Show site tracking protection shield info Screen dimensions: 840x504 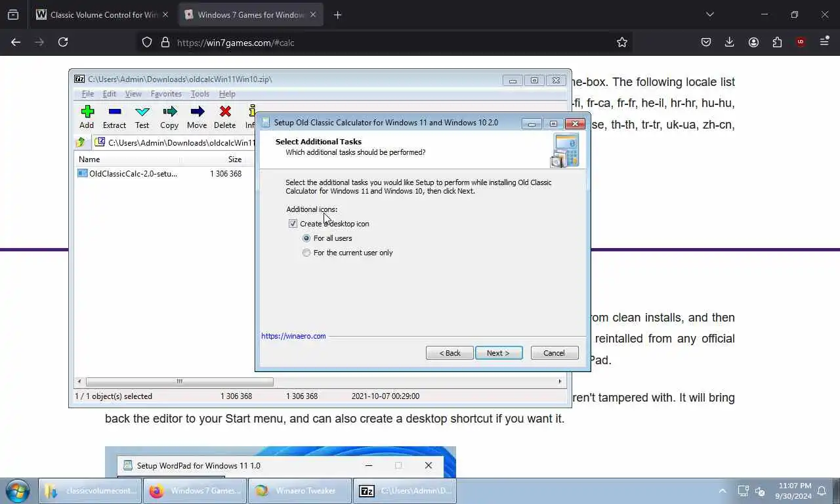(x=147, y=42)
